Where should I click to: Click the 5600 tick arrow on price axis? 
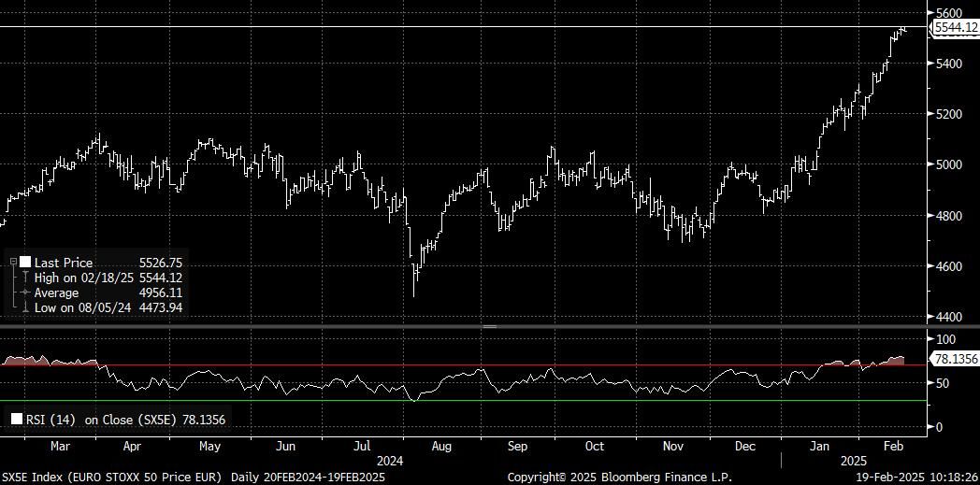click(x=930, y=13)
